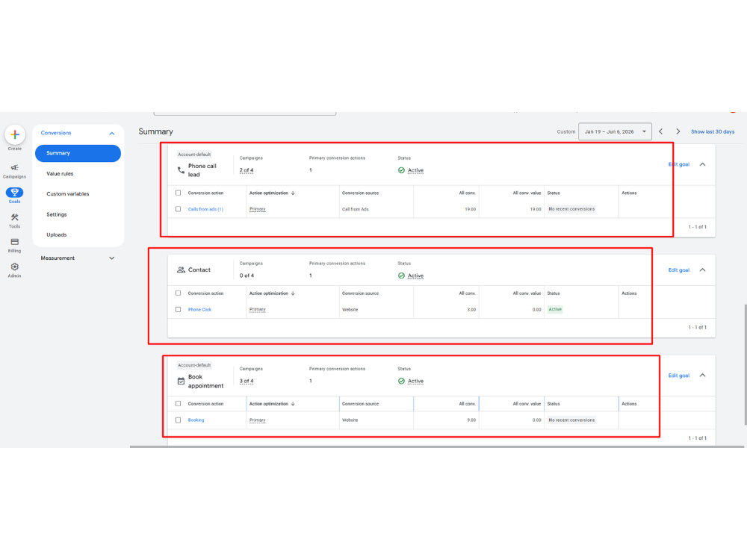Click Active check icon in Book appointment
Screen dimensions: 747x560
pos(401,381)
